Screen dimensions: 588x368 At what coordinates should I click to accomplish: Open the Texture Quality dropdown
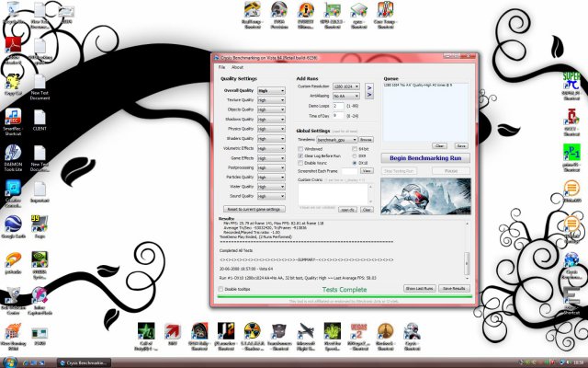click(x=271, y=100)
